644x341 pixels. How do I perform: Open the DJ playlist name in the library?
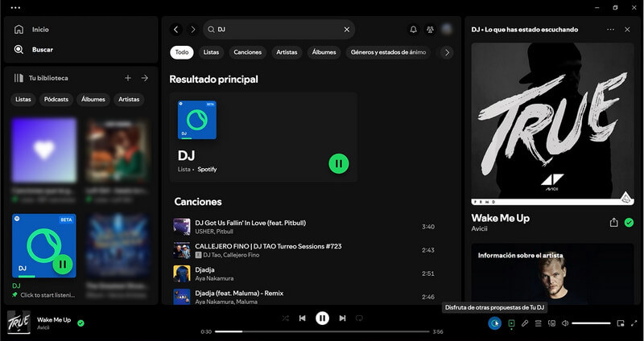point(16,286)
